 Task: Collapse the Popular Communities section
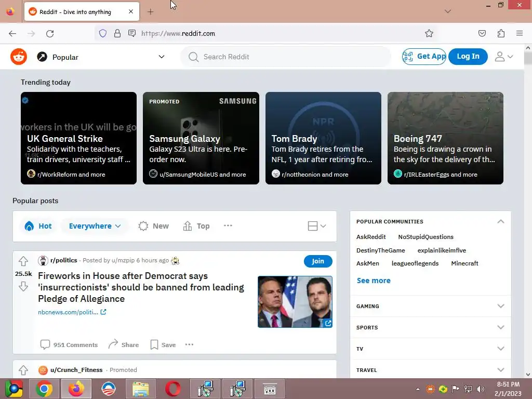click(x=500, y=221)
